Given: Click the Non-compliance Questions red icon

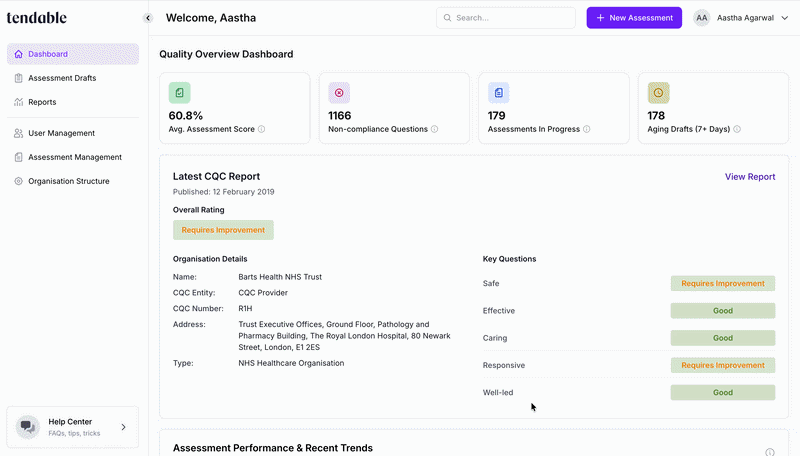Looking at the screenshot, I should click(x=339, y=93).
